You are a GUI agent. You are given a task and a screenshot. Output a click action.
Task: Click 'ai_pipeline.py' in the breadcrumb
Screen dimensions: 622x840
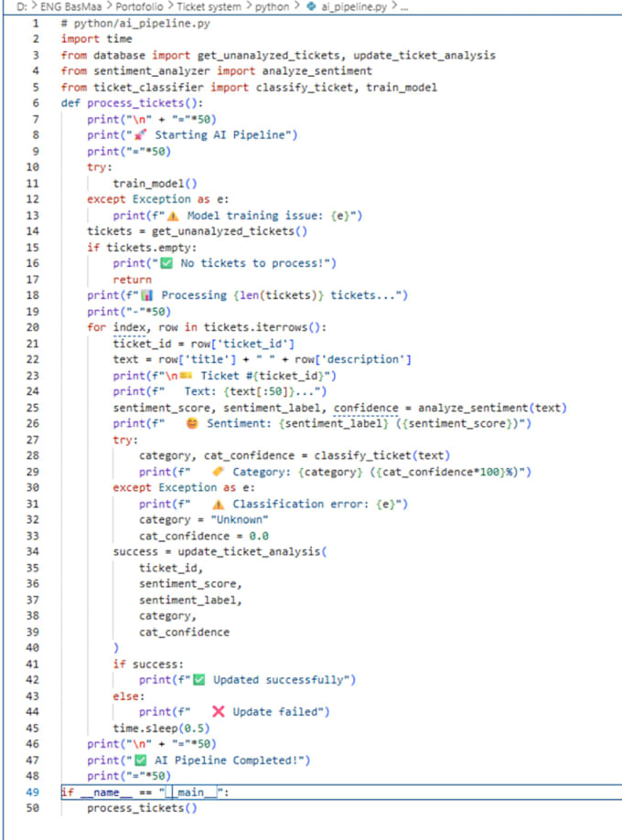tap(354, 7)
